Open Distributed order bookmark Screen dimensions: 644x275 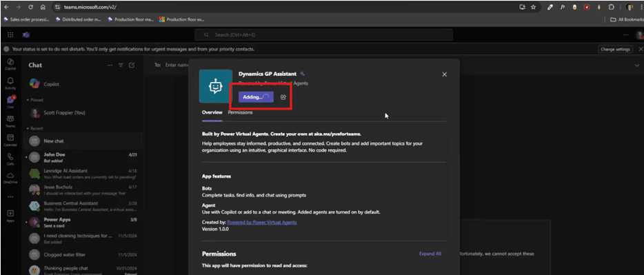tap(78, 19)
